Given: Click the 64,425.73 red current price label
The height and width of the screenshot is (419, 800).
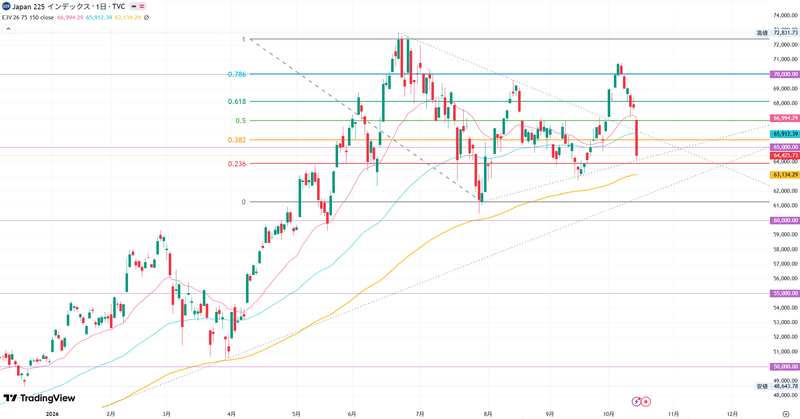Looking at the screenshot, I should pos(785,155).
